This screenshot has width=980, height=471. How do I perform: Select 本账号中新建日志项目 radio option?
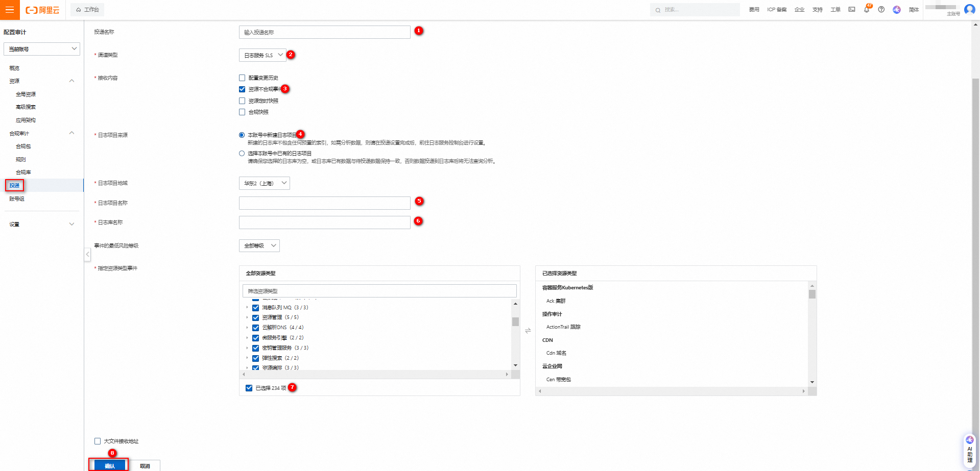pos(242,135)
